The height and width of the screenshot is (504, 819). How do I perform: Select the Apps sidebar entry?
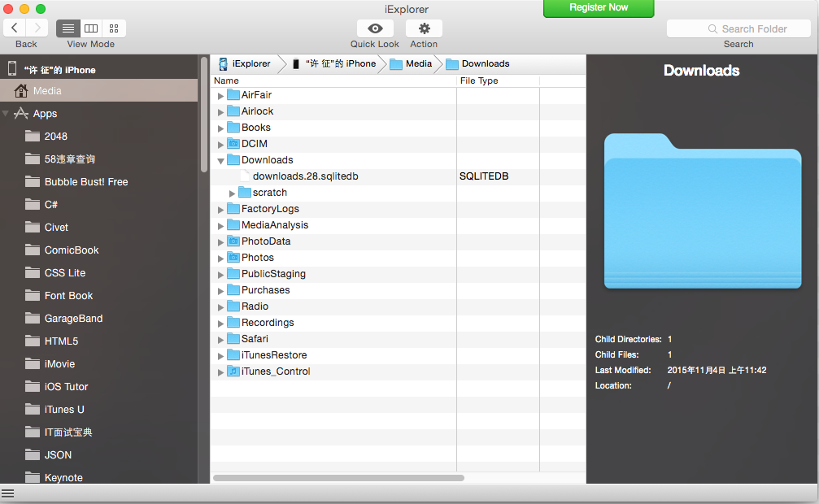[x=45, y=113]
